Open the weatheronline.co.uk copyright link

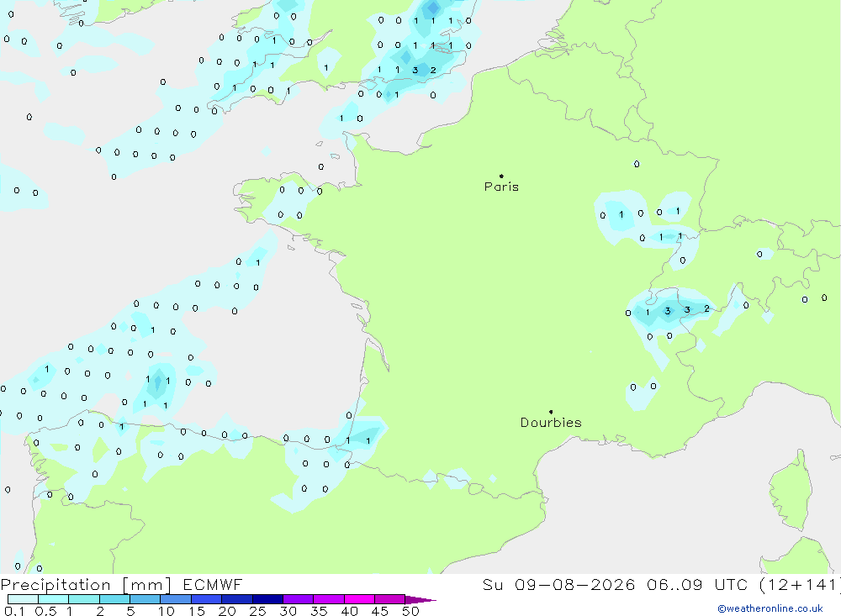pyautogui.click(x=770, y=608)
